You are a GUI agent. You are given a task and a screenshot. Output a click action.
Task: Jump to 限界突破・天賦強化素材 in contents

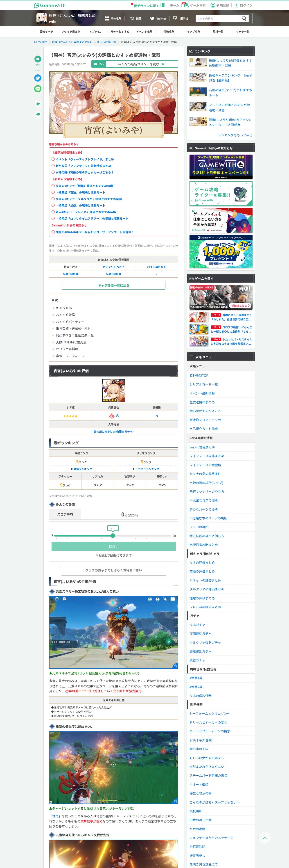click(x=73, y=329)
